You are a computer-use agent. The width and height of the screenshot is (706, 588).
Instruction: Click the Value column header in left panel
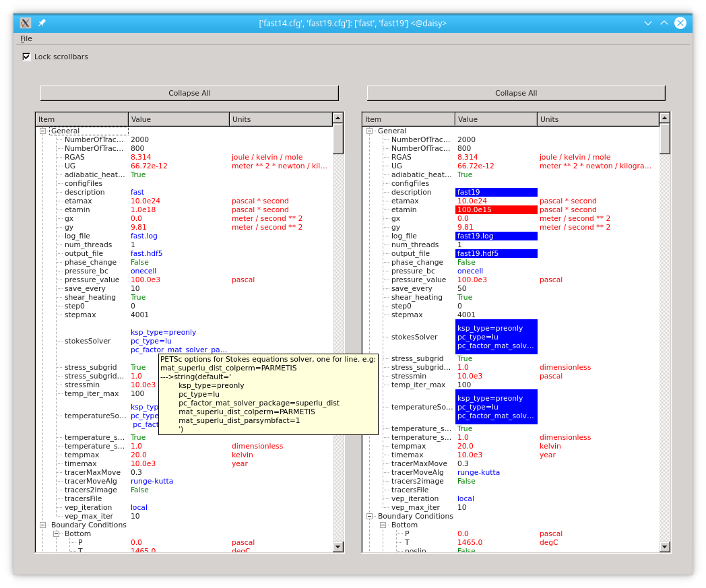(x=179, y=119)
